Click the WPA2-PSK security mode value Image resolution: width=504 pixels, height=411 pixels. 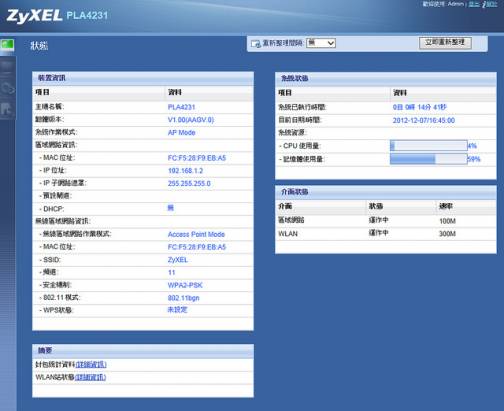point(185,285)
